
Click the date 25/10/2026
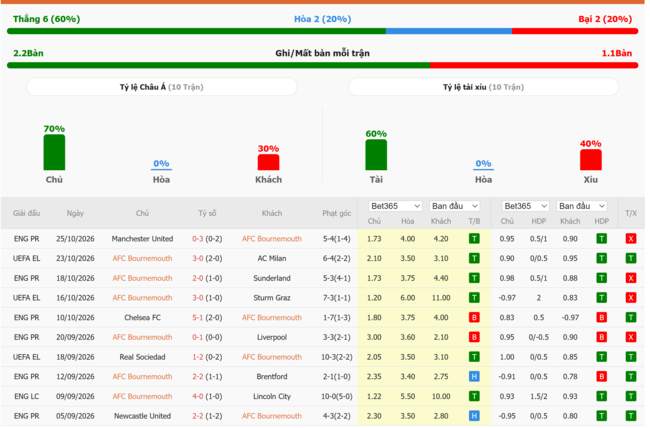point(76,240)
